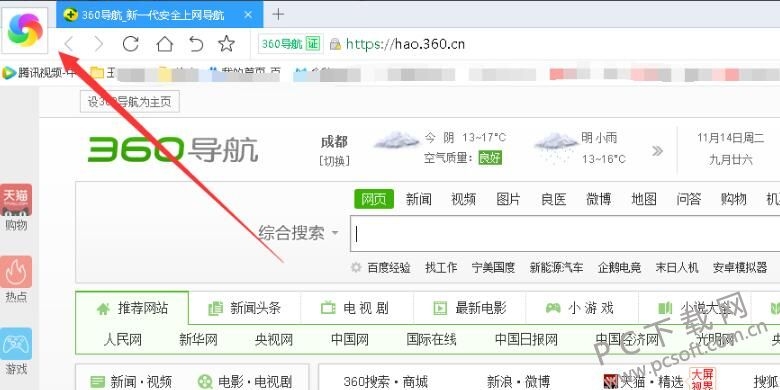This screenshot has width=780, height=390.
Task: Click the gear icon beside hot searches
Action: (x=356, y=268)
